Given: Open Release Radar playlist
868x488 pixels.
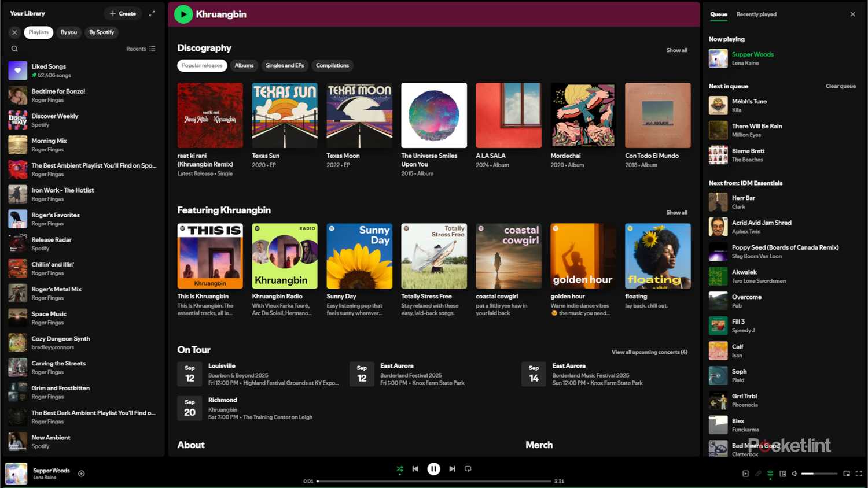Looking at the screenshot, I should [x=84, y=244].
